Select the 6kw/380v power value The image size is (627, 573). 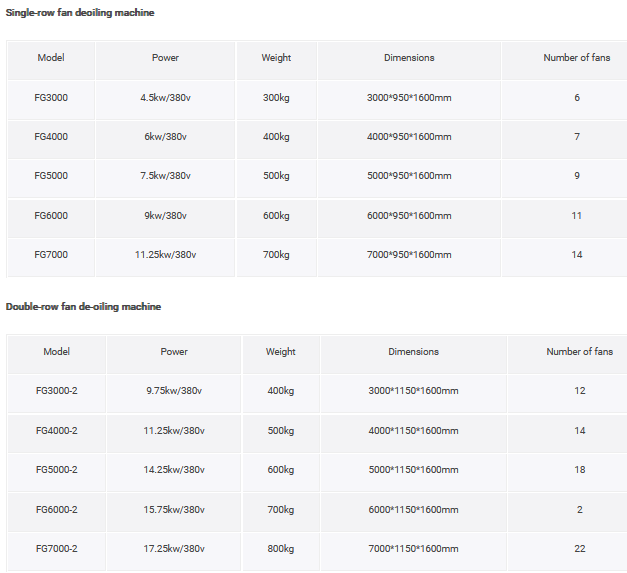(x=165, y=136)
